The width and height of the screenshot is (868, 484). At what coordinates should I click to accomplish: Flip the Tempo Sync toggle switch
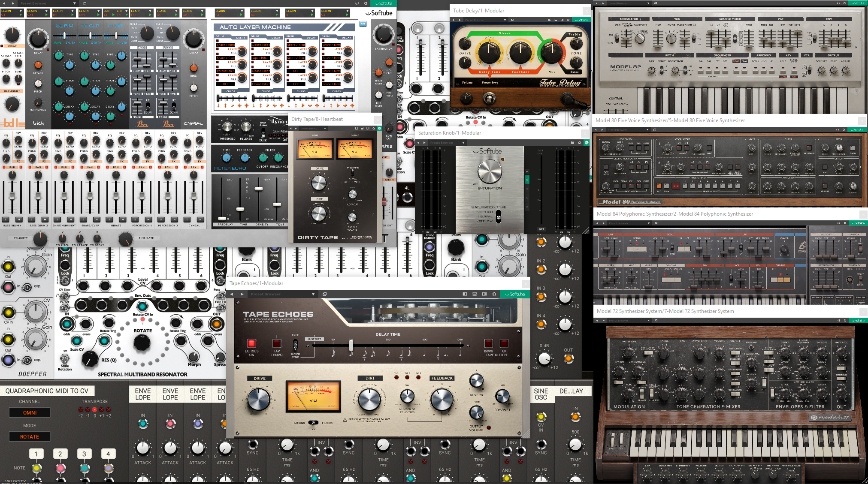point(295,344)
